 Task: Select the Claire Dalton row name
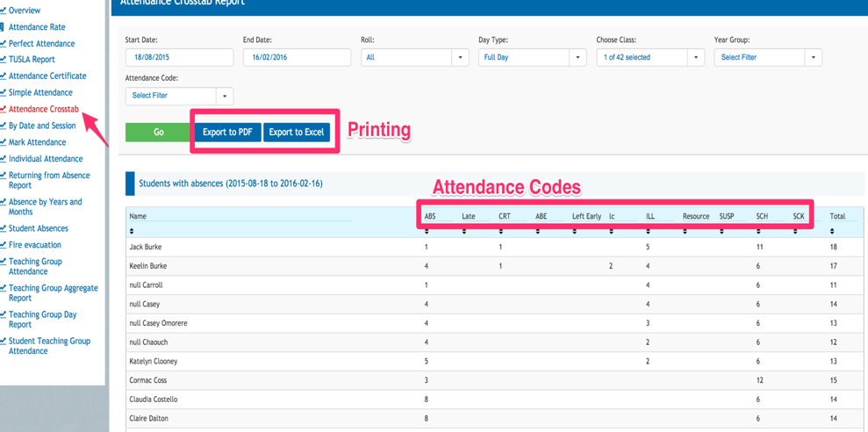(147, 419)
